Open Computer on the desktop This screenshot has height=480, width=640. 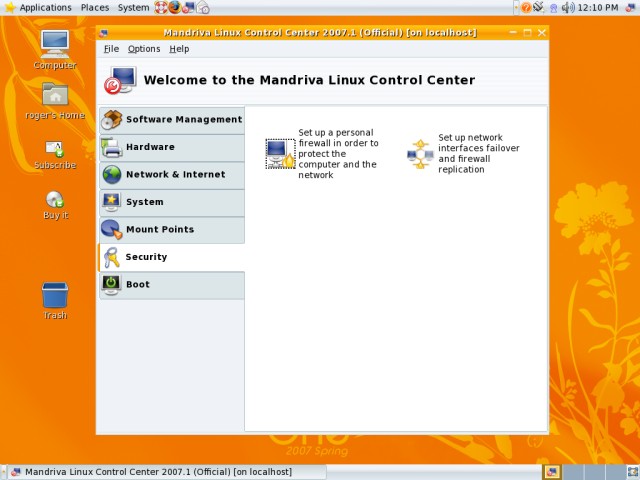55,50
